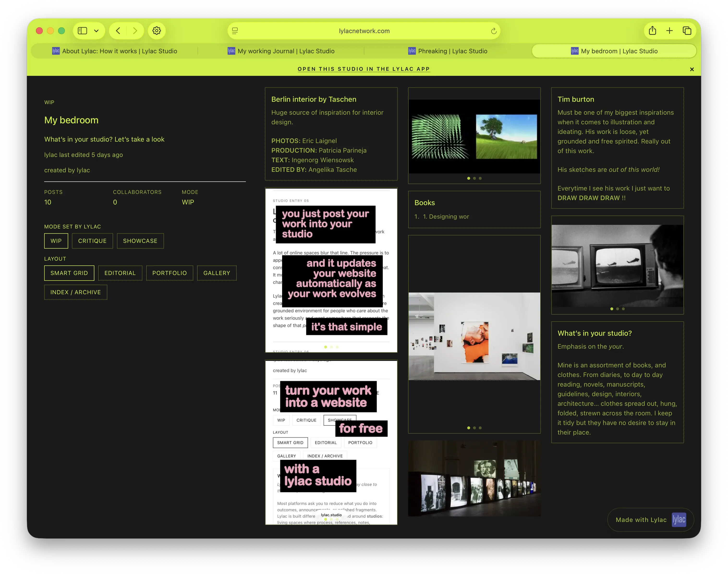Dismiss the banner with the X

pos(692,69)
